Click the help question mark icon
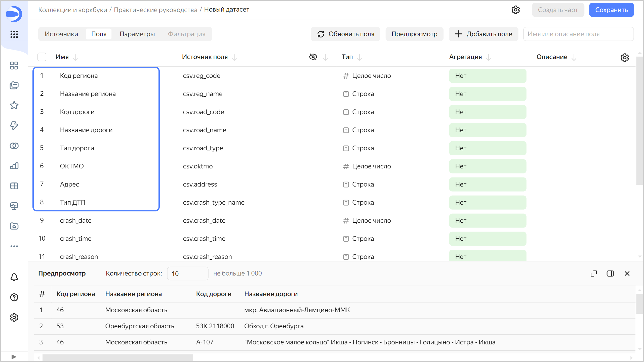Screen dimensions: 644x362 click(x=14, y=297)
